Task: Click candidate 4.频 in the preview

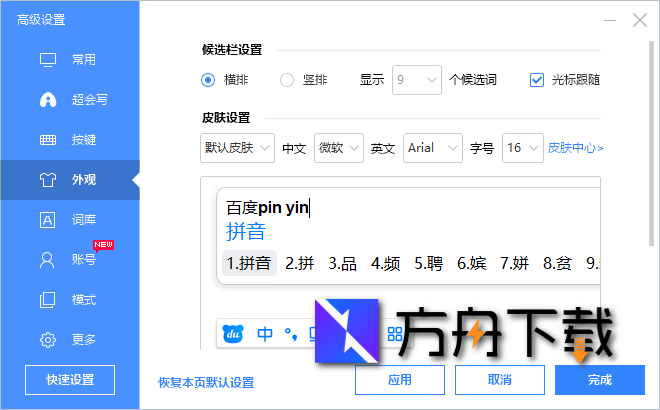Action: point(386,264)
